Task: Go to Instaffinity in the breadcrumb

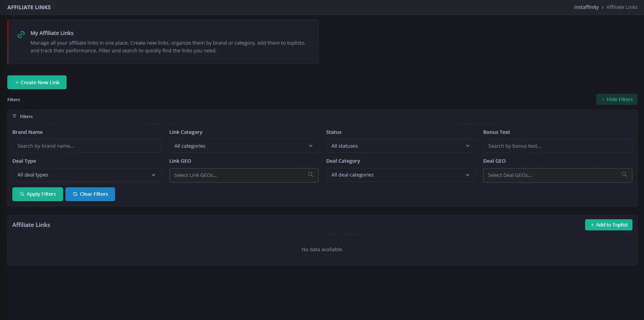Action: (586, 7)
